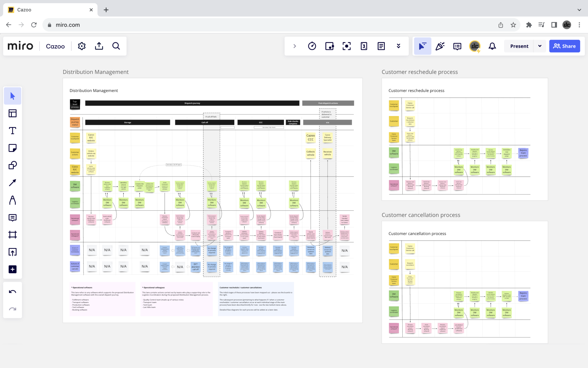Toggle collaborators' cursors visibility
The image size is (588, 368).
coord(422,46)
